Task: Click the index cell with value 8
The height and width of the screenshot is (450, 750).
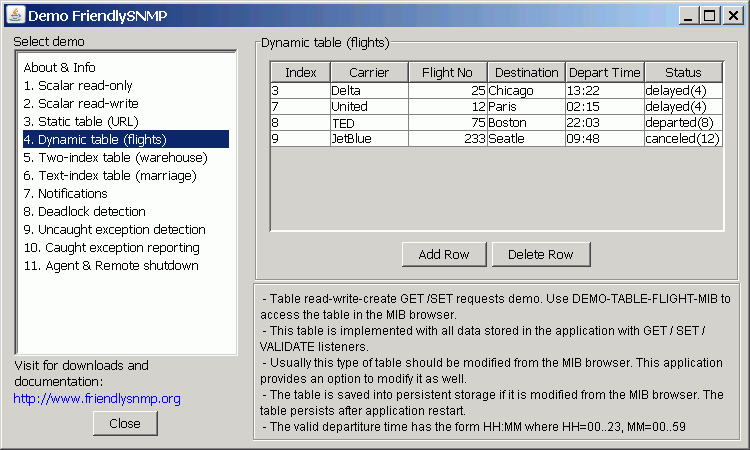Action: (300, 122)
